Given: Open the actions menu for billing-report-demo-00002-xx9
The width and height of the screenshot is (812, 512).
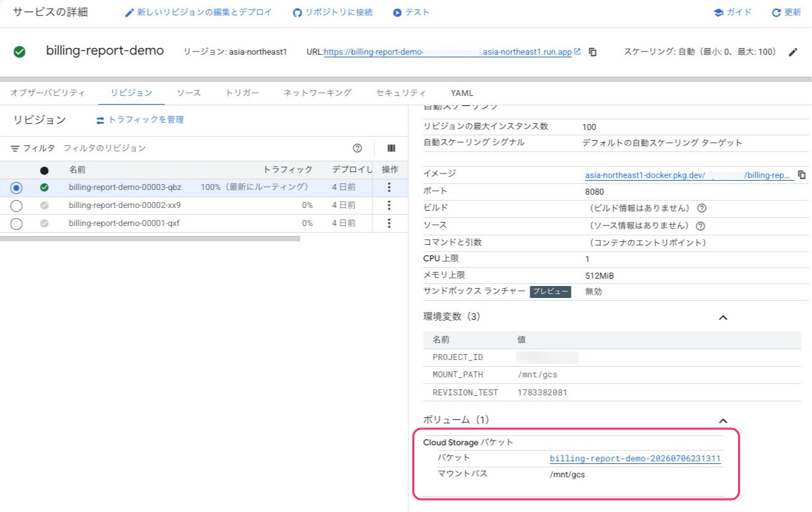Looking at the screenshot, I should click(x=390, y=205).
